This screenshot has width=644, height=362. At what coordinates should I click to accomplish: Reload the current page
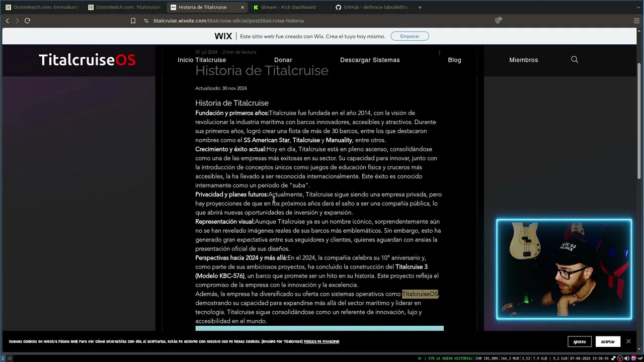coord(28,21)
